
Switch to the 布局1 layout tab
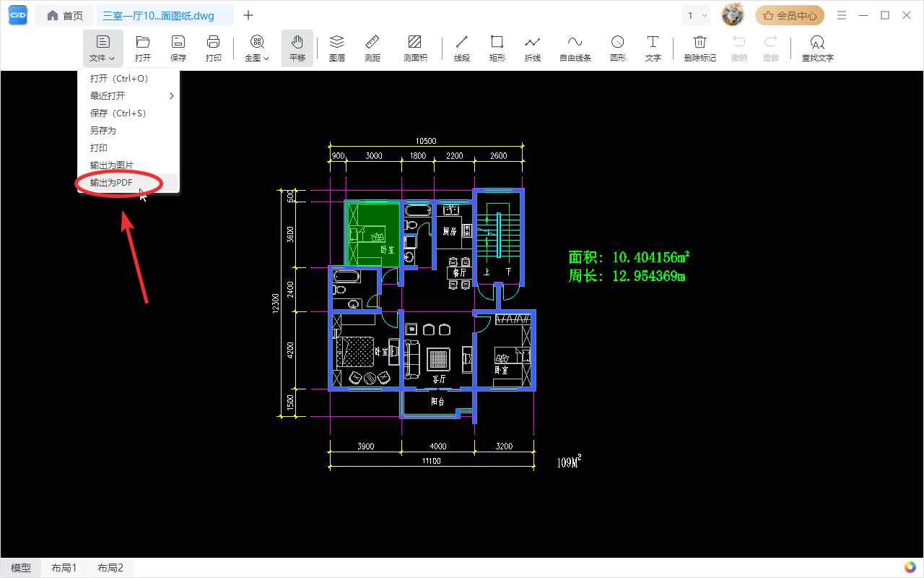point(64,568)
